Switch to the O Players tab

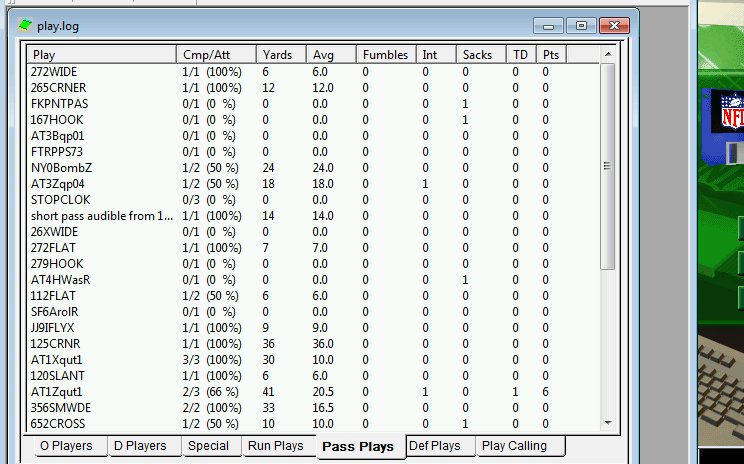tap(66, 446)
